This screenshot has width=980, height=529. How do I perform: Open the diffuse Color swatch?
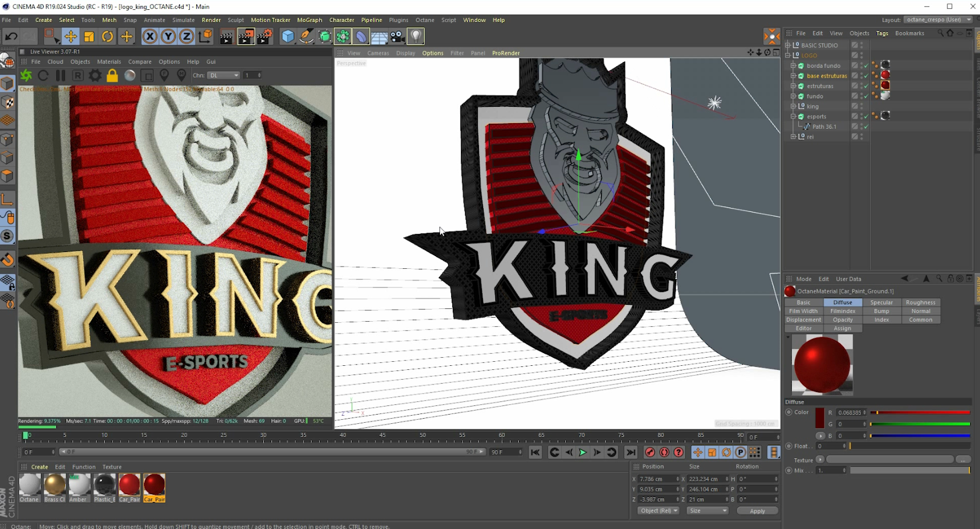tap(820, 418)
